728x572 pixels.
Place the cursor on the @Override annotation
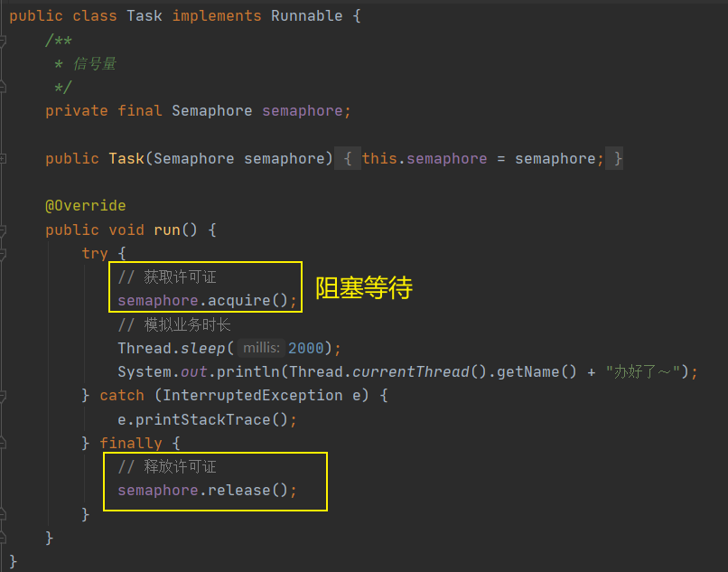tap(86, 206)
